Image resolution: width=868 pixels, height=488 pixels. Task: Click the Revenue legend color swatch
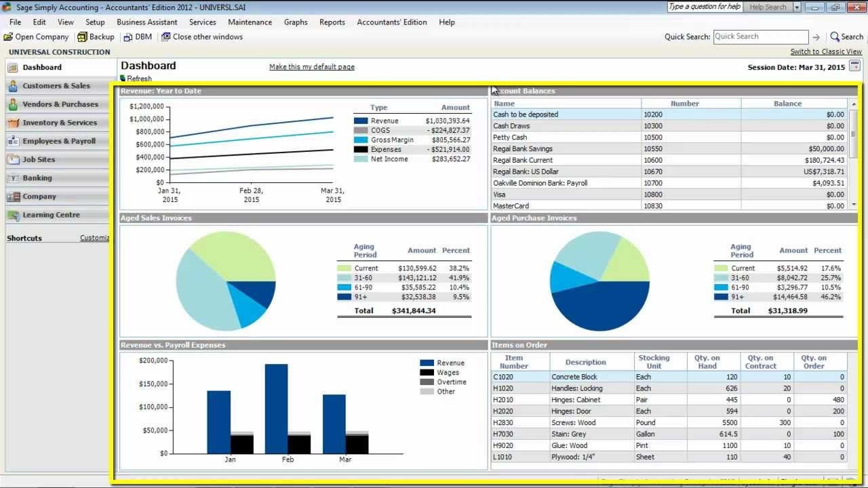pos(361,121)
